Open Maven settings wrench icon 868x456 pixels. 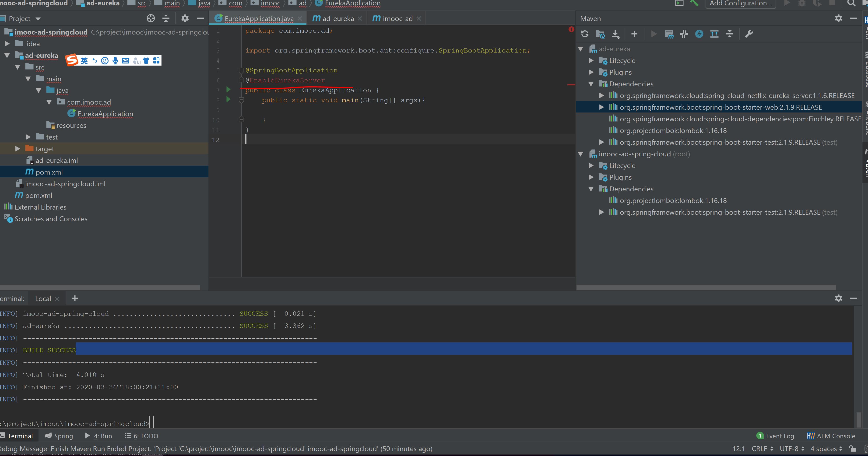749,34
